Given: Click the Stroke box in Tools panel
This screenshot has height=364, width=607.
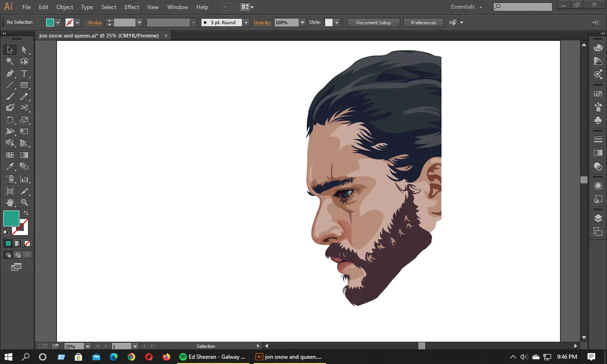Looking at the screenshot, I should pyautogui.click(x=20, y=227).
